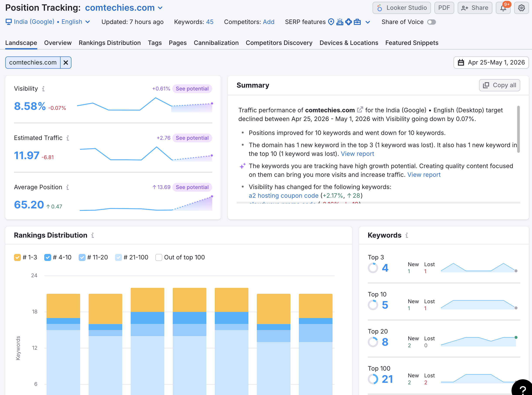Viewport: 532px width, 395px height.
Task: Click the Estimated Traffic info icon
Action: point(68,138)
